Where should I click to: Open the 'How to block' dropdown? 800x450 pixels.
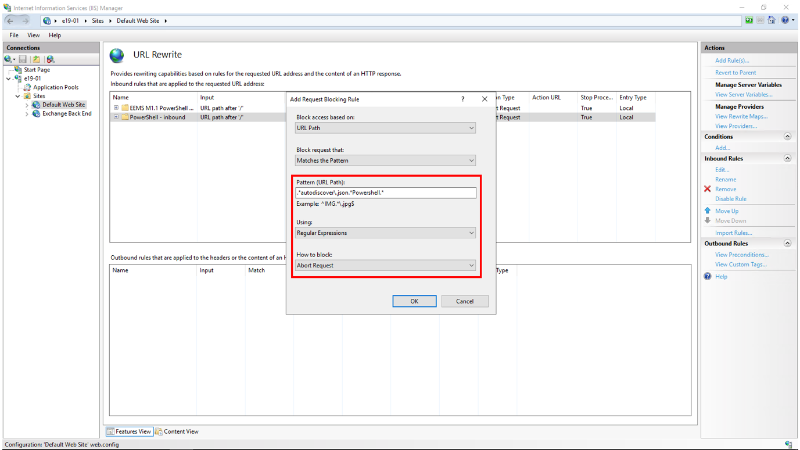[385, 265]
